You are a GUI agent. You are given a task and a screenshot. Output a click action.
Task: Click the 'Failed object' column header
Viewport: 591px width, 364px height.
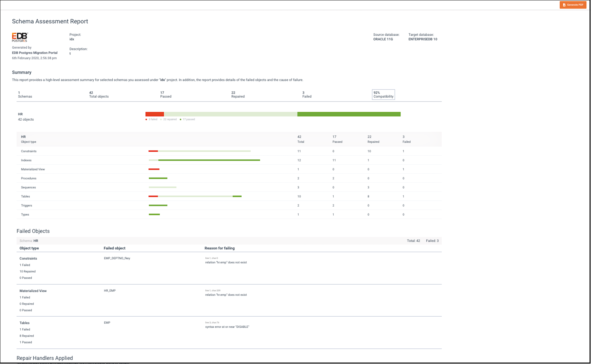[x=115, y=248]
